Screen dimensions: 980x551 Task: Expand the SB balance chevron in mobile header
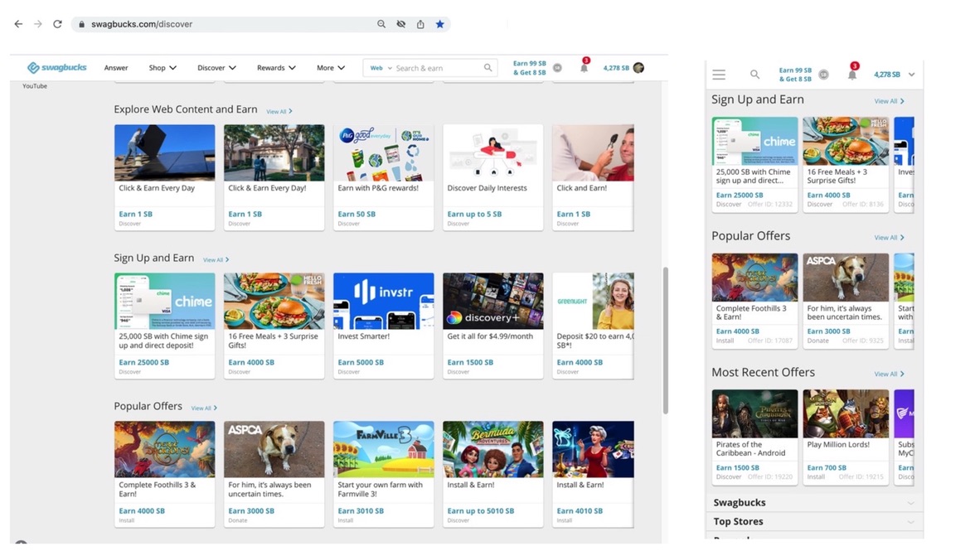click(x=910, y=74)
